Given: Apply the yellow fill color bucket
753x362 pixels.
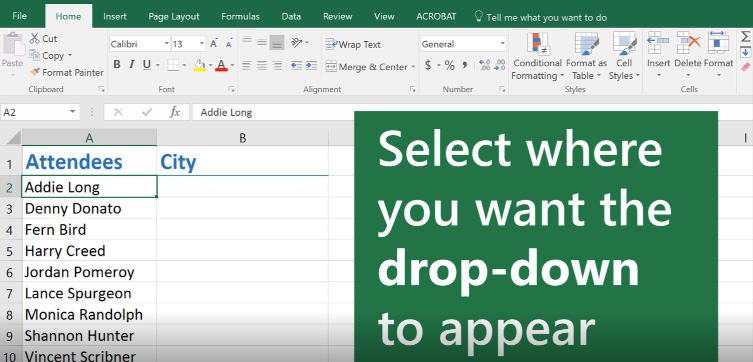Looking at the screenshot, I should [x=200, y=65].
